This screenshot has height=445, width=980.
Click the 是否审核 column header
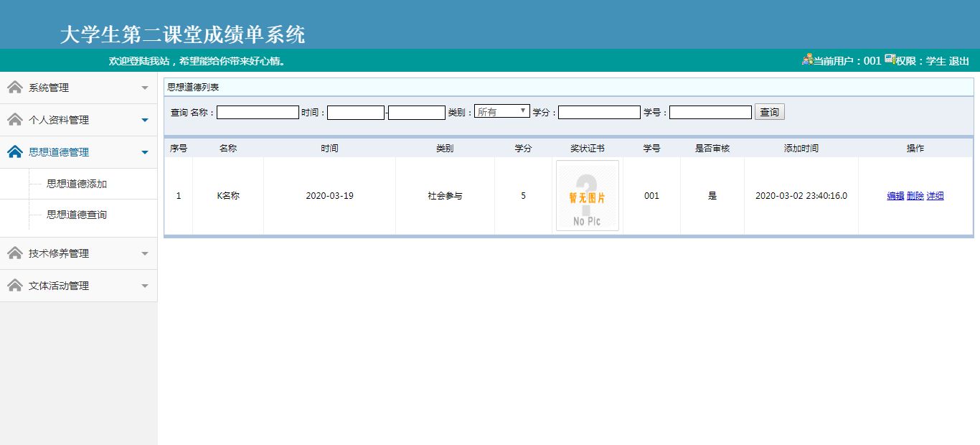(712, 149)
